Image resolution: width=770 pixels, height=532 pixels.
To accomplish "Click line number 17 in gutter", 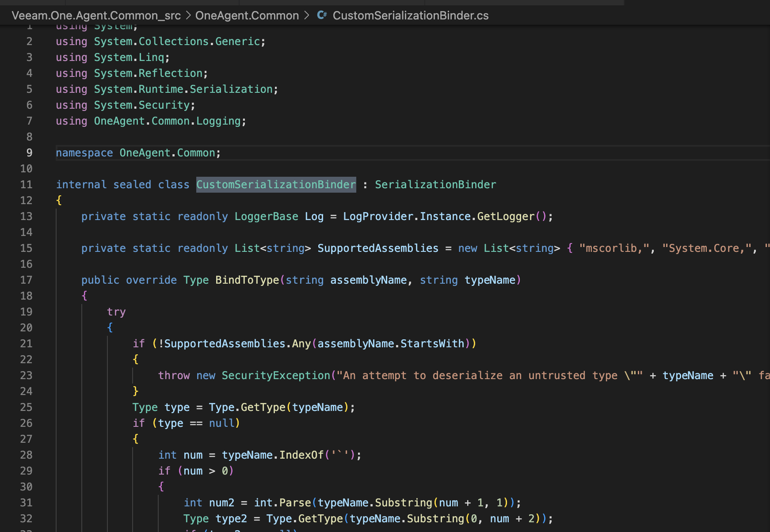I will click(x=27, y=280).
